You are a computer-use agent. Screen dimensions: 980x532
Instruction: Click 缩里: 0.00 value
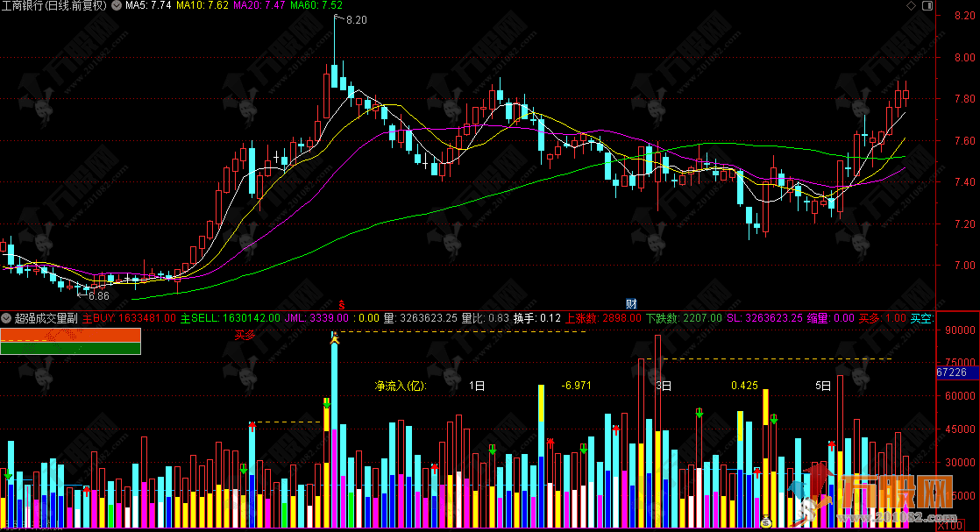pos(831,318)
